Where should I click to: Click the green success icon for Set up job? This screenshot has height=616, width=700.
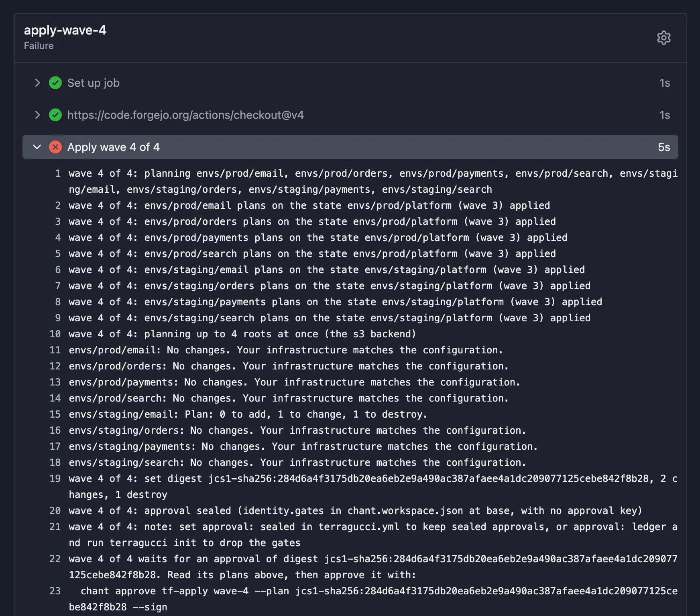[x=55, y=83]
